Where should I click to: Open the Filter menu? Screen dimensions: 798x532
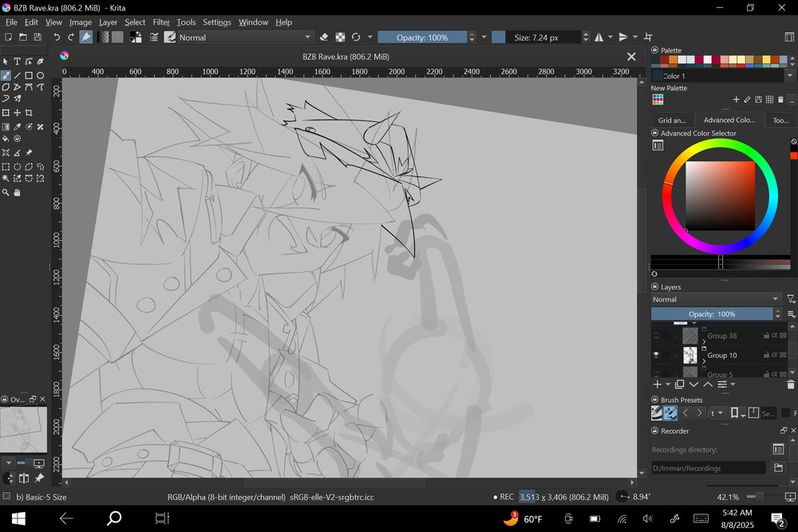click(161, 22)
